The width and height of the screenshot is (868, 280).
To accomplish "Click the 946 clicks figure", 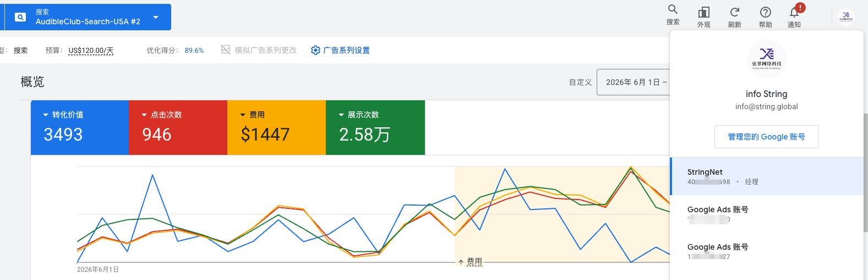I will tap(156, 134).
